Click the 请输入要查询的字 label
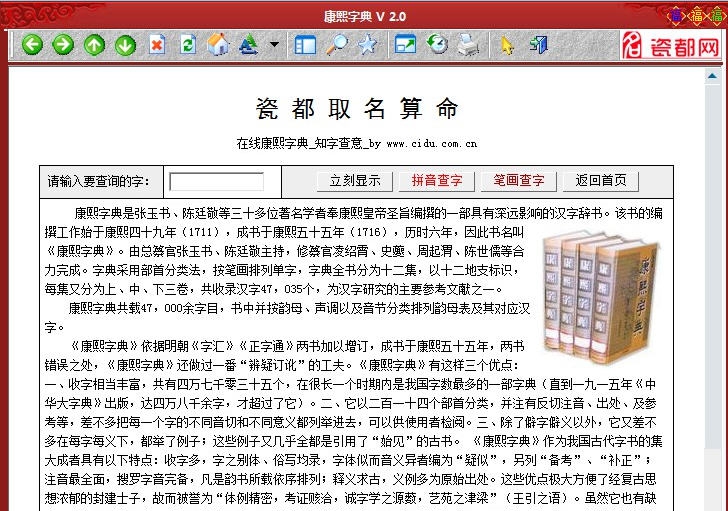This screenshot has width=728, height=511. [98, 181]
